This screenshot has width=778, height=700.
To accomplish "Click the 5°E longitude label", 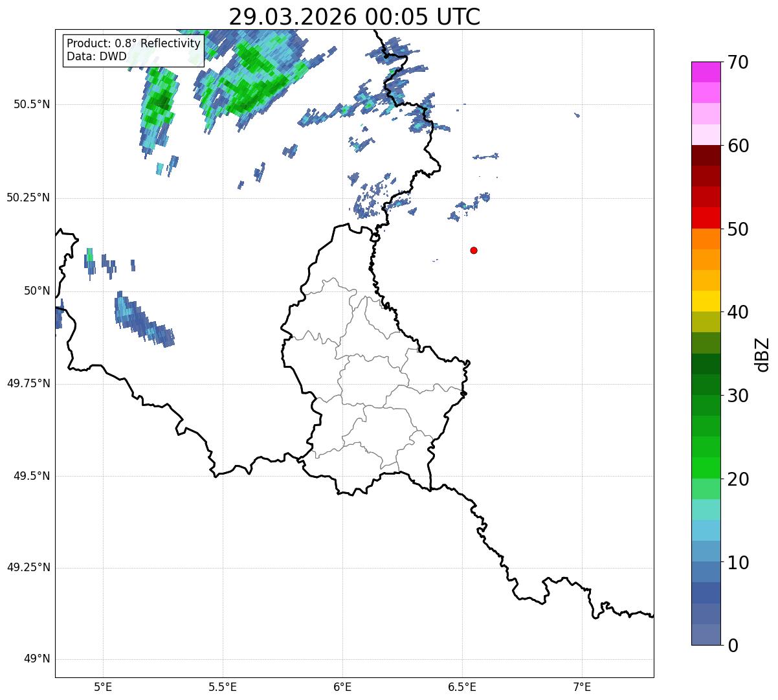I will [x=103, y=686].
